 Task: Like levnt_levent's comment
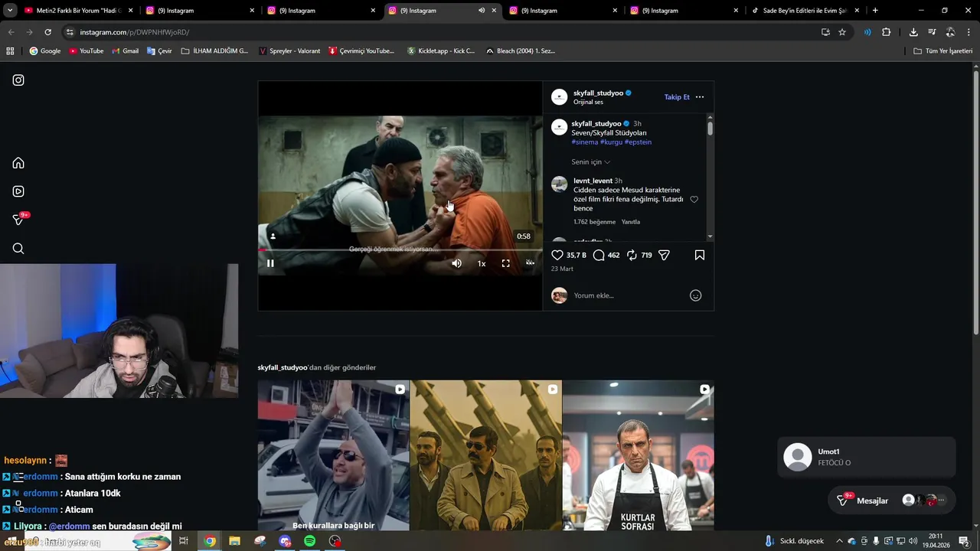[x=694, y=200]
